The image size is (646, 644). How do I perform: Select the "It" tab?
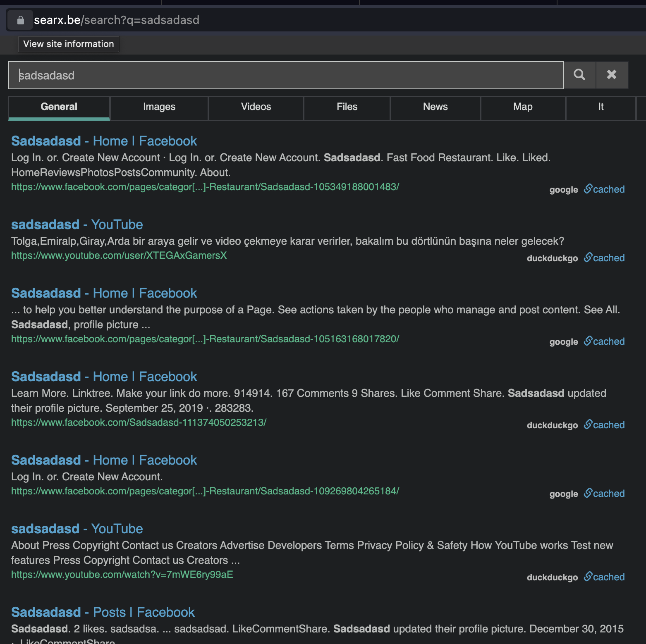click(600, 107)
